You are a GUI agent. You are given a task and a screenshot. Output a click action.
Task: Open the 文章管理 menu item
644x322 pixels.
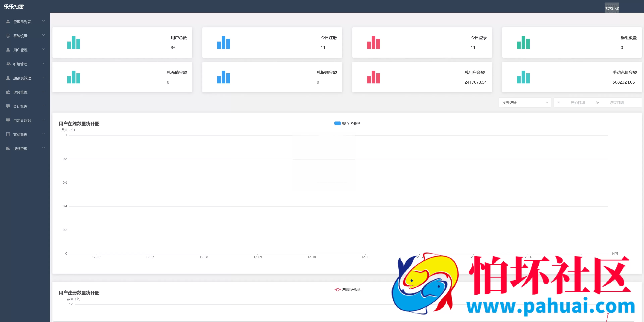click(25, 134)
